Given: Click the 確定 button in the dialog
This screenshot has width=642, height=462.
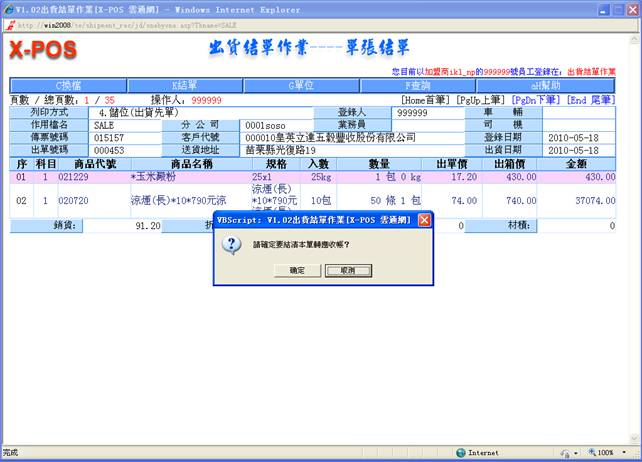Looking at the screenshot, I should tap(297, 270).
